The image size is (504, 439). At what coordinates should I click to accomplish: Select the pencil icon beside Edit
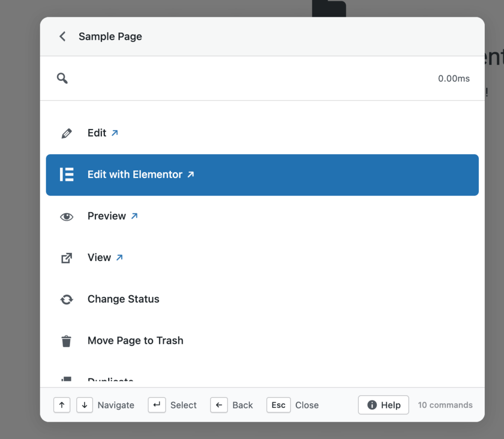(x=66, y=133)
